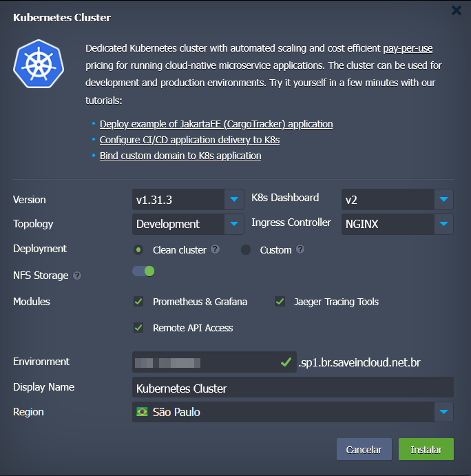Click the Environment name input field
This screenshot has width=471, height=476.
pos(214,362)
